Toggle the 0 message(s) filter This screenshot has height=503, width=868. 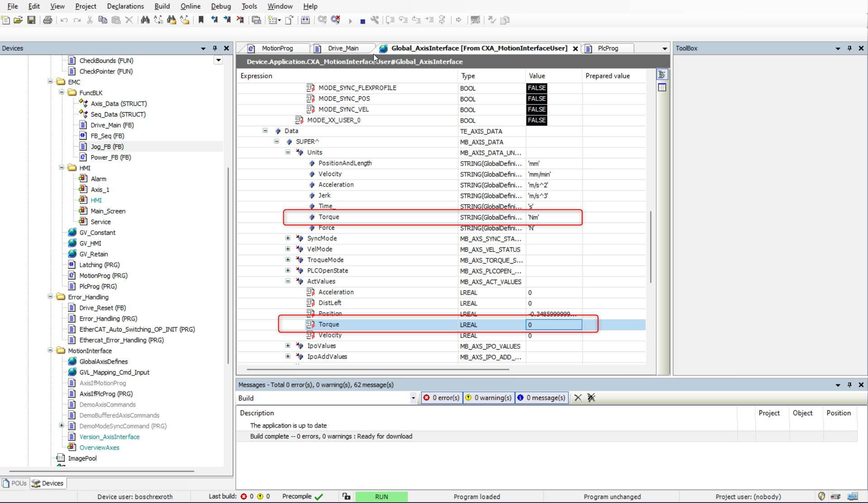541,398
